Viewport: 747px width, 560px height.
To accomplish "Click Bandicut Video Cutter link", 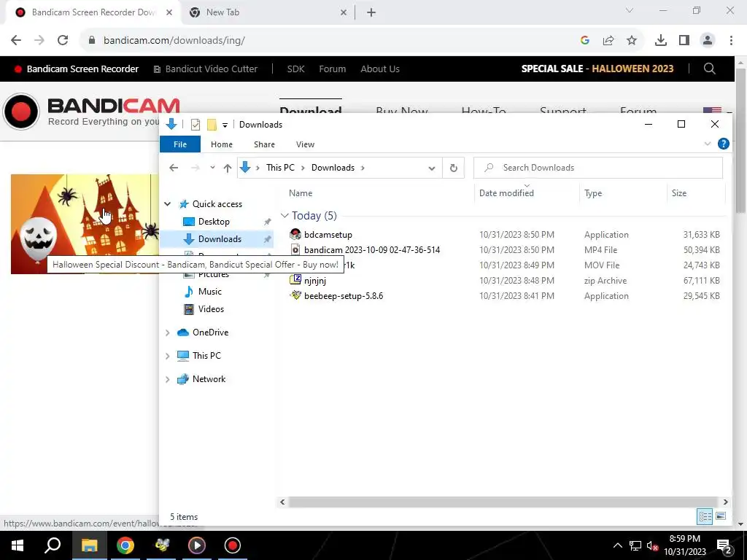I will (x=206, y=69).
